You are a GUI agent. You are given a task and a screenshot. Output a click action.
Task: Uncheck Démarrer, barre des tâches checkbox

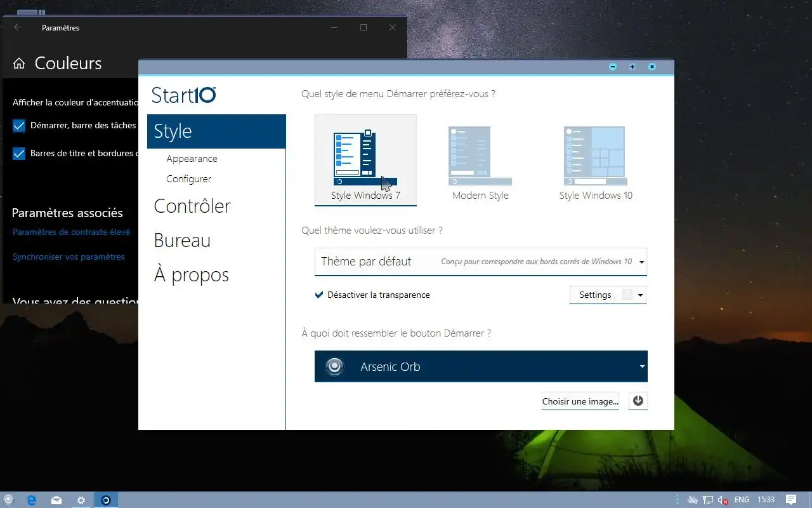click(19, 126)
